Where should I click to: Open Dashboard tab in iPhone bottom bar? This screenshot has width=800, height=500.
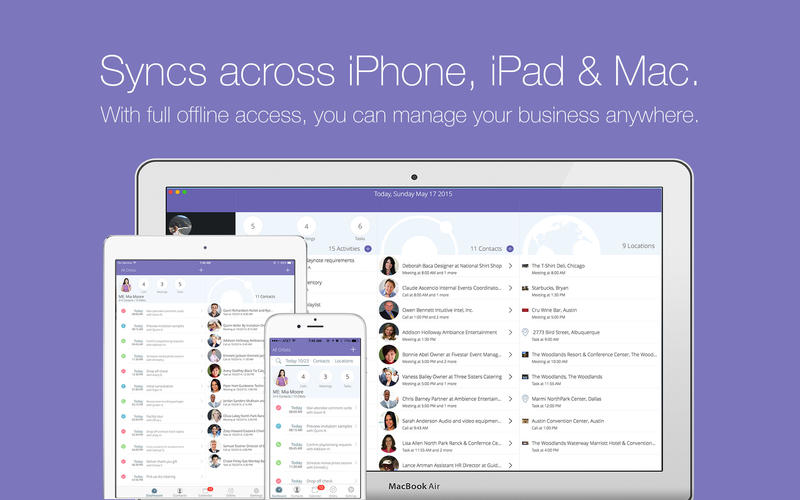pyautogui.click(x=279, y=492)
